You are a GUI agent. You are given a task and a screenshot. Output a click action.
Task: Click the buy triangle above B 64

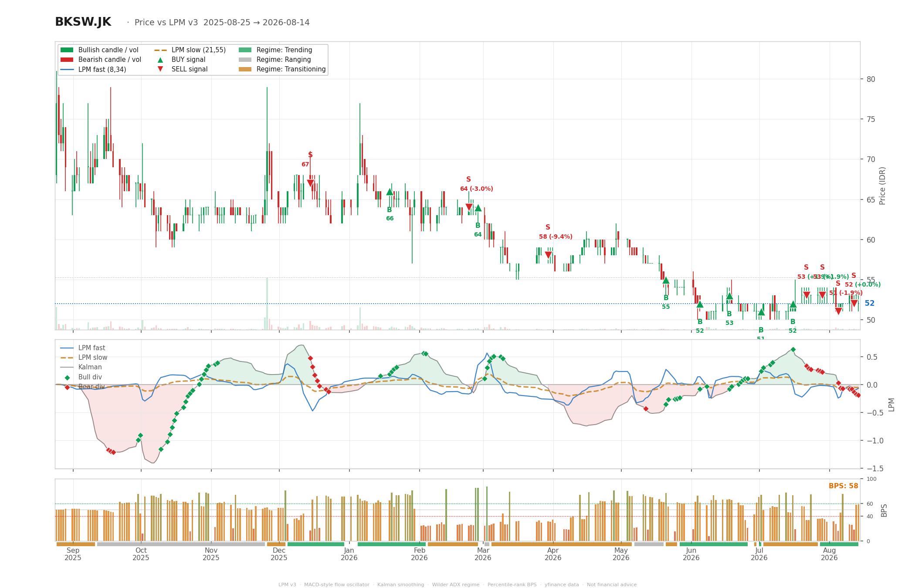[478, 208]
